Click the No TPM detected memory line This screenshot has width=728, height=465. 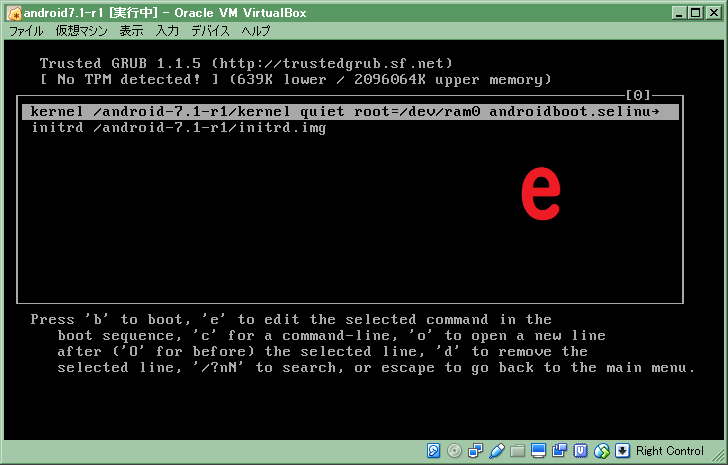coord(295,79)
